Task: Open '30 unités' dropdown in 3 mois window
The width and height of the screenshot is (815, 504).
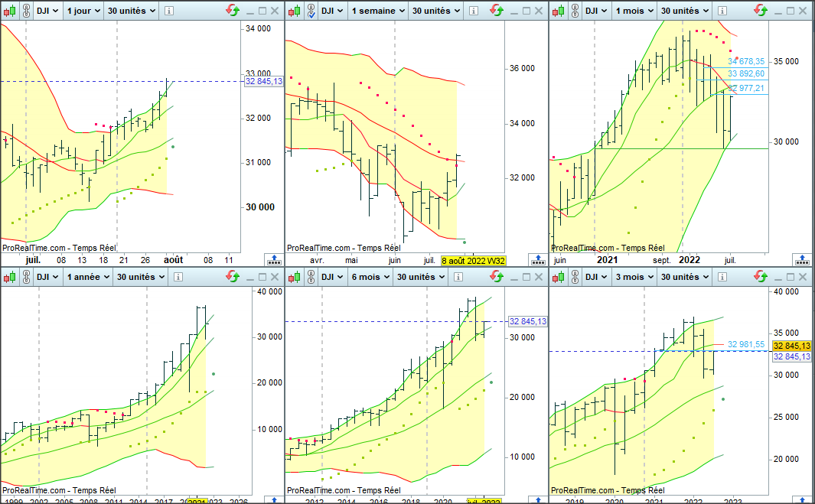Action: click(x=685, y=277)
